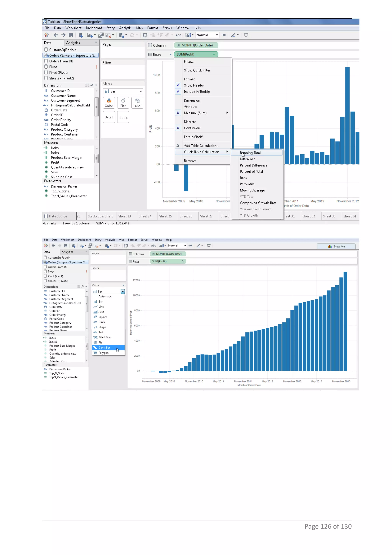Select Gantt Bar mark type
392x555 pixels.
(x=104, y=348)
